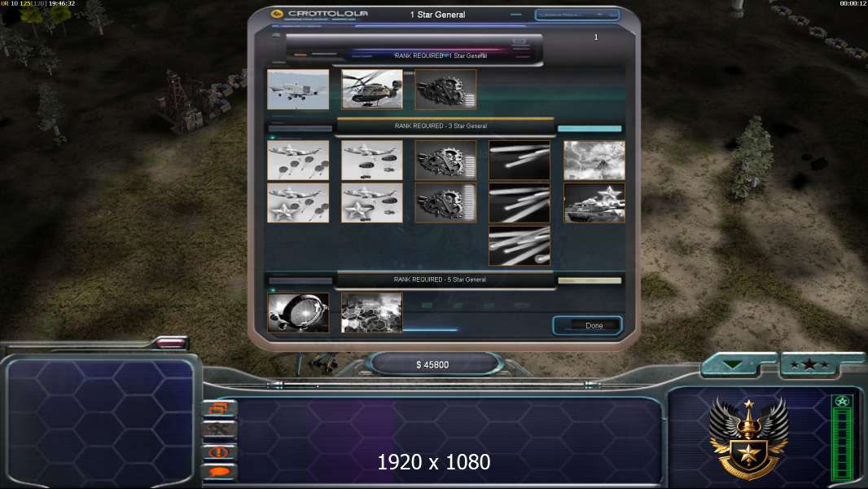Place a beacon with the exclamation icon
This screenshot has height=489, width=868.
[x=220, y=452]
